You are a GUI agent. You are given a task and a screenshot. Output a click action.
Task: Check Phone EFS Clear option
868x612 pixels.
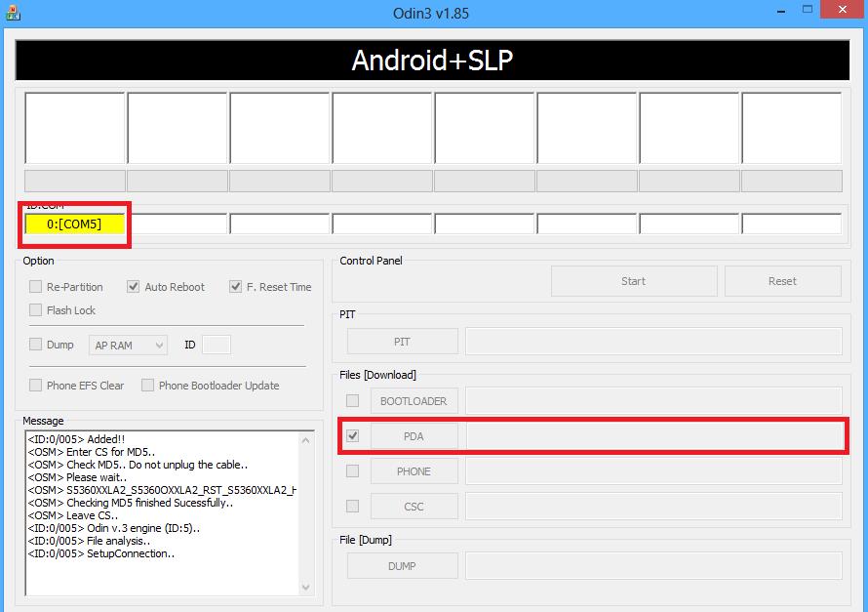tap(35, 386)
